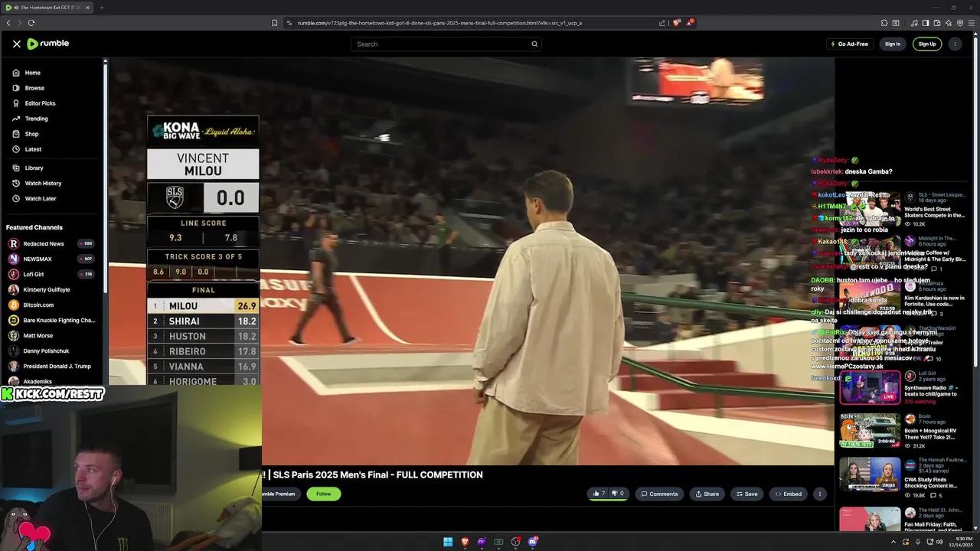The height and width of the screenshot is (551, 980).
Task: Click the Share video button
Action: (707, 494)
